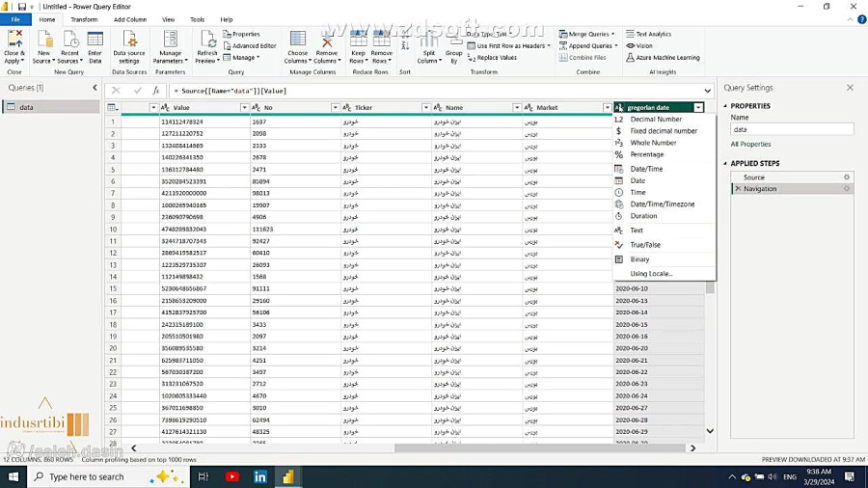
Task: Click the Choose Columns icon
Action: point(298,47)
